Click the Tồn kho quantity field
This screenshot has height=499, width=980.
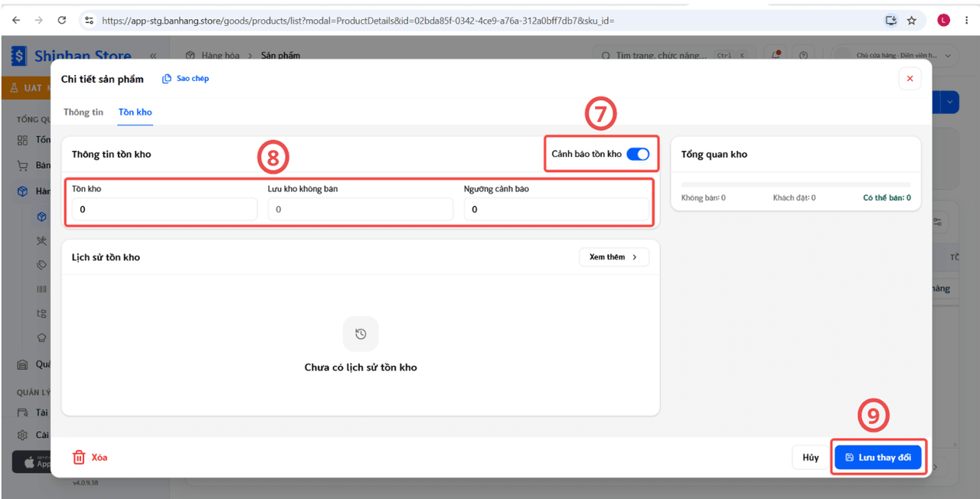(165, 209)
